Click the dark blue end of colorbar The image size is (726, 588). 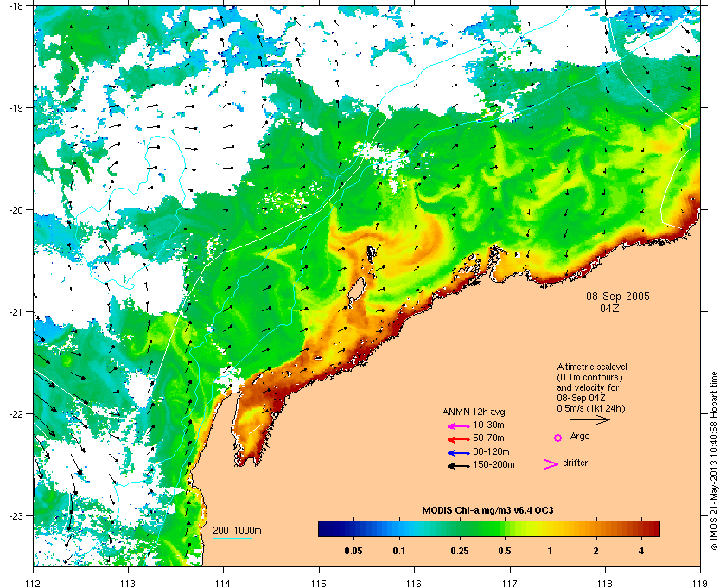(322, 528)
